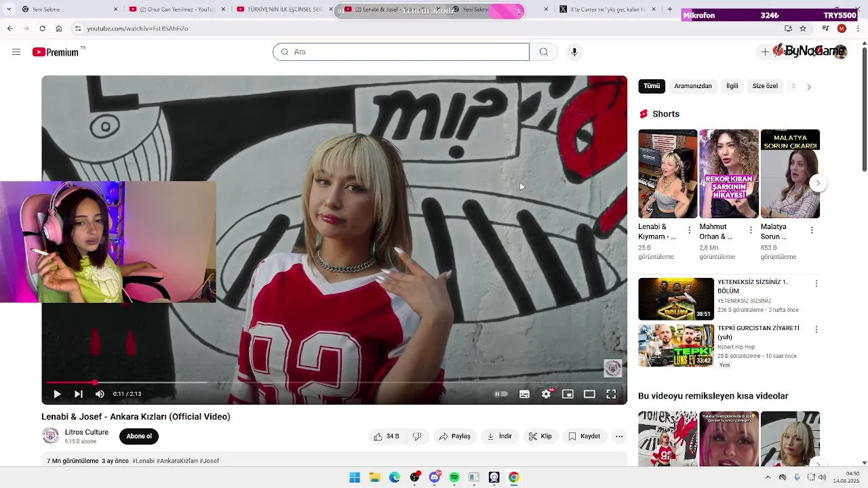Open Discord from taskbar
Screen dimensions: 868x488
point(435,478)
